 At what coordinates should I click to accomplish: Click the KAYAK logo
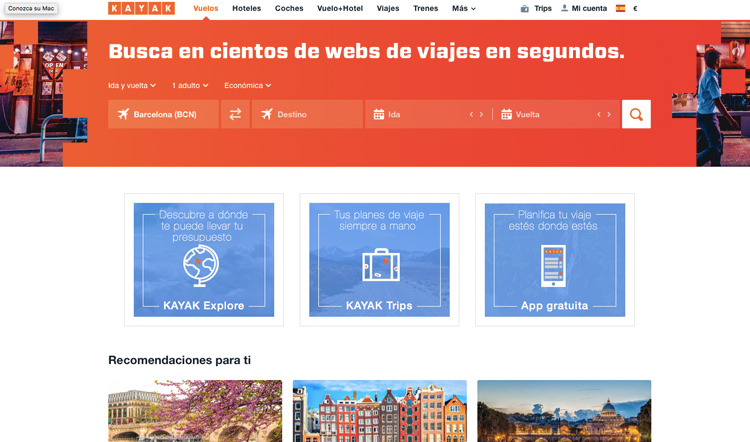click(x=141, y=8)
